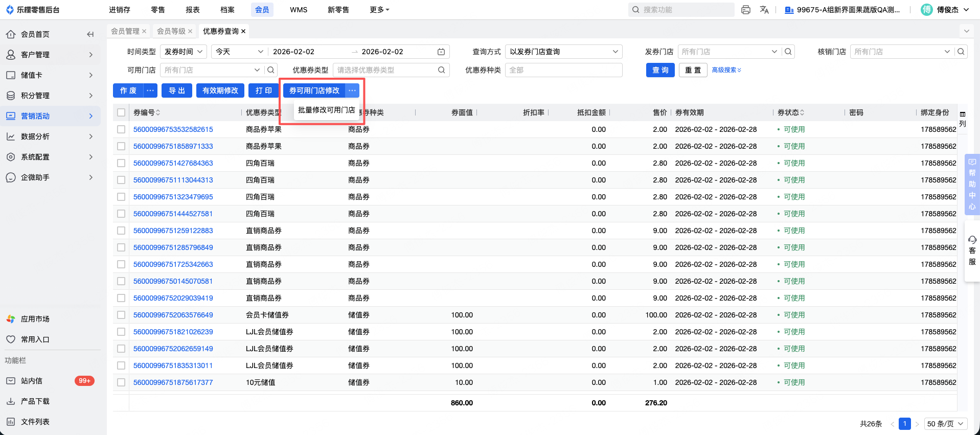The width and height of the screenshot is (980, 435).
Task: Open 站内信 messages inbox
Action: pyautogui.click(x=32, y=381)
